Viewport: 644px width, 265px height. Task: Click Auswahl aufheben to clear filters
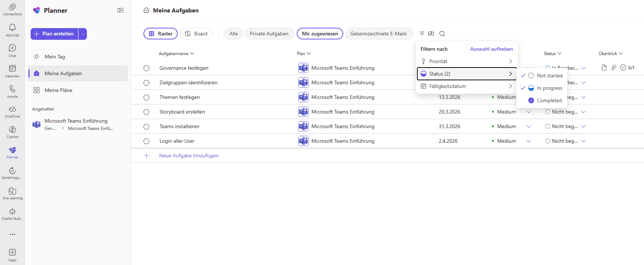(x=491, y=49)
